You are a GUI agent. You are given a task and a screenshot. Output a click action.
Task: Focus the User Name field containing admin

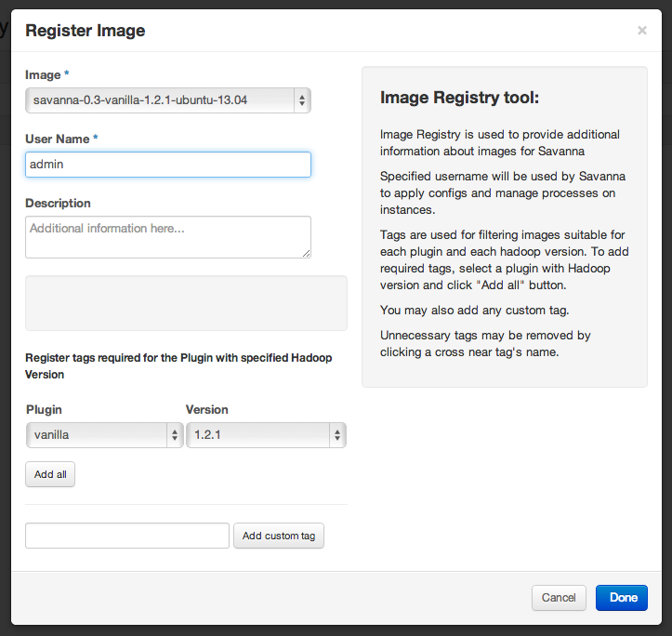pyautogui.click(x=168, y=165)
